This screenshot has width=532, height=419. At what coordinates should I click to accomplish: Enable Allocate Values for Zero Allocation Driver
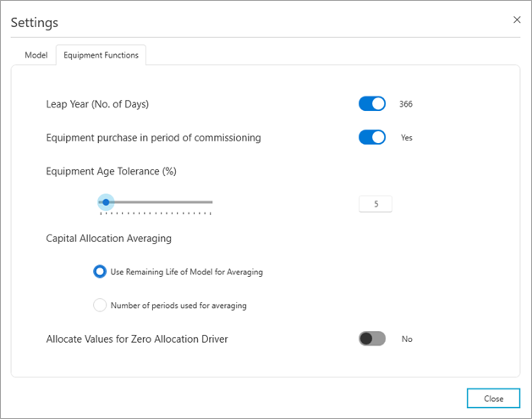372,339
